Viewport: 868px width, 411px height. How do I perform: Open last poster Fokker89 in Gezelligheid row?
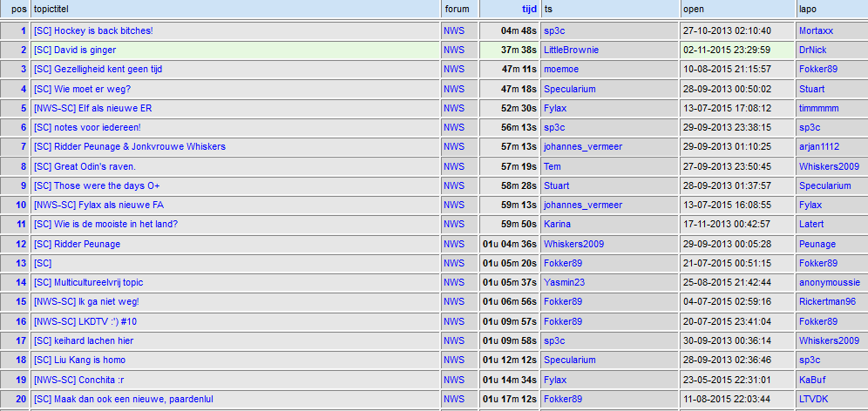pyautogui.click(x=818, y=70)
